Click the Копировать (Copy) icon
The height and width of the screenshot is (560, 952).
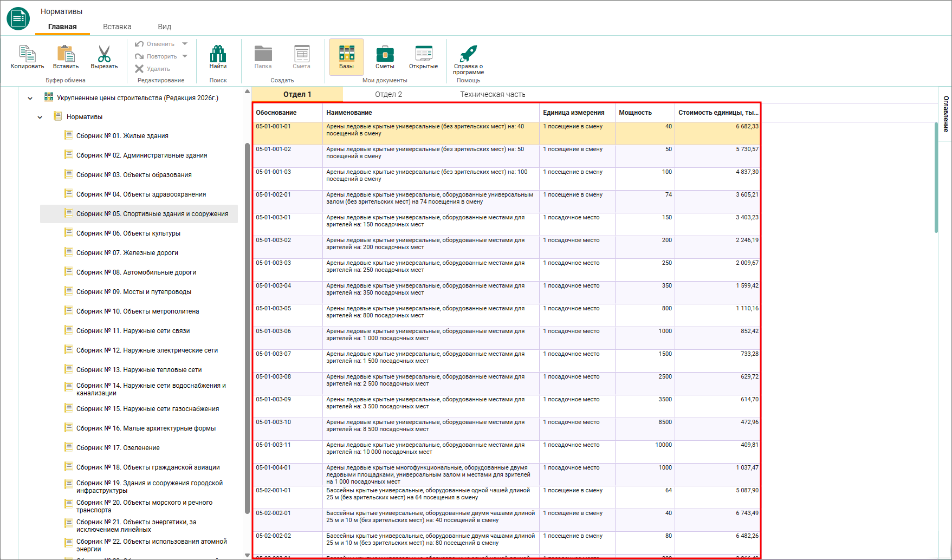click(27, 54)
